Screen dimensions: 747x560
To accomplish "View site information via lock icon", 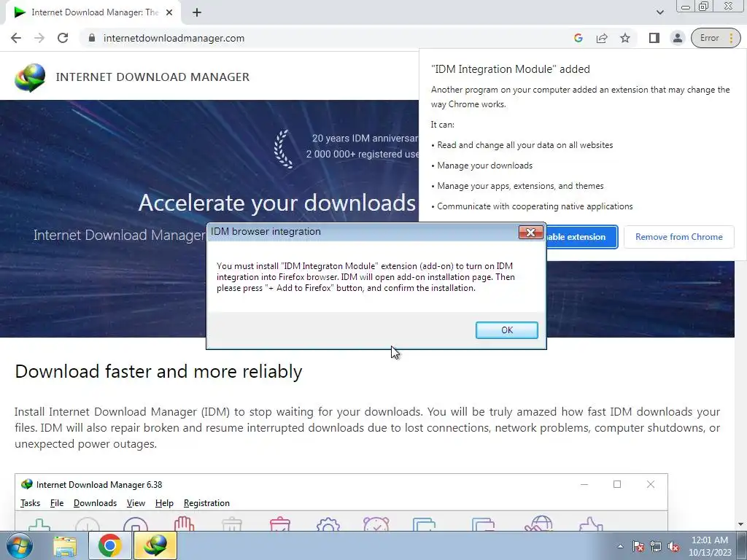I will 92,38.
